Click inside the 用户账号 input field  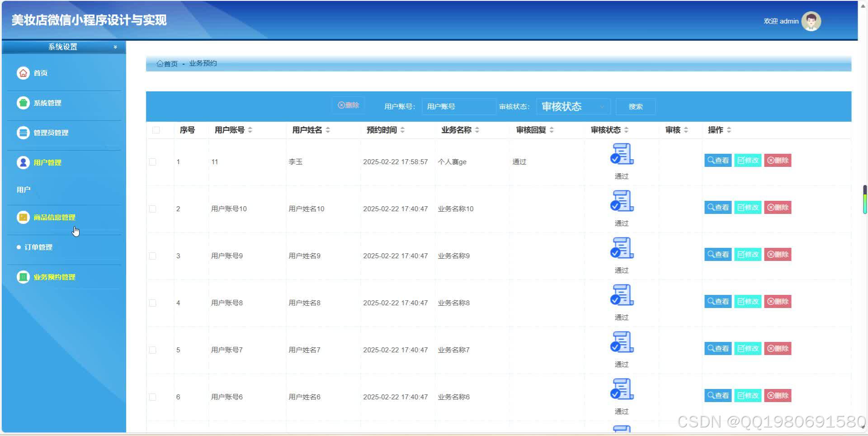[x=458, y=106]
